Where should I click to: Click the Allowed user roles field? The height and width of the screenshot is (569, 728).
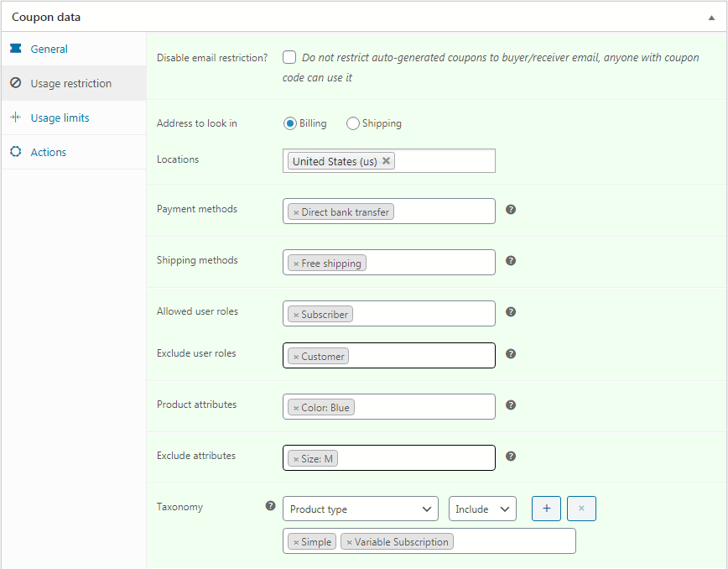coord(389,314)
